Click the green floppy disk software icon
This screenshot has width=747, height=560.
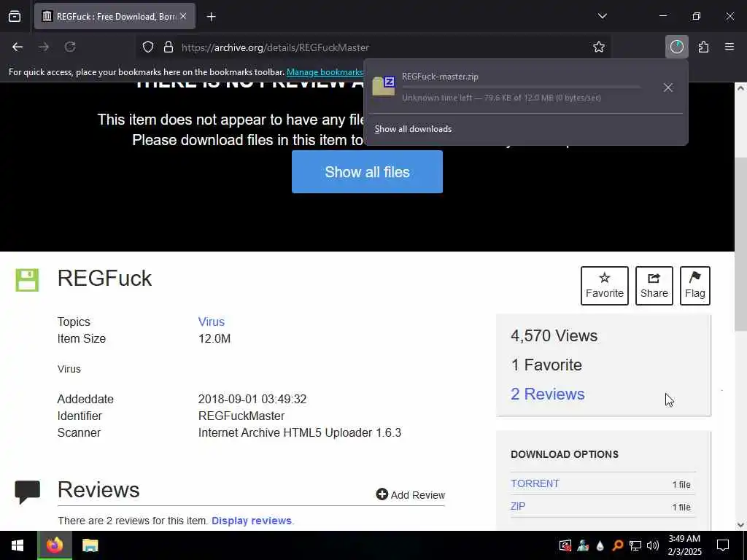point(27,280)
